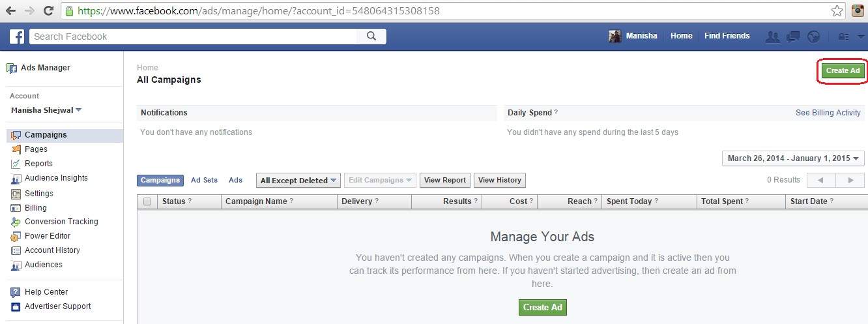Open the notifications globe icon

pyautogui.click(x=813, y=37)
